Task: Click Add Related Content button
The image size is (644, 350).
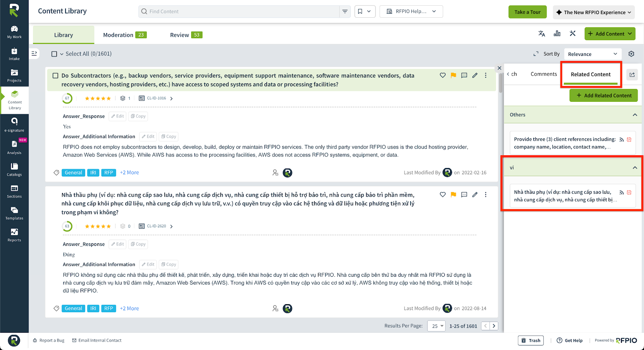Action: click(603, 95)
